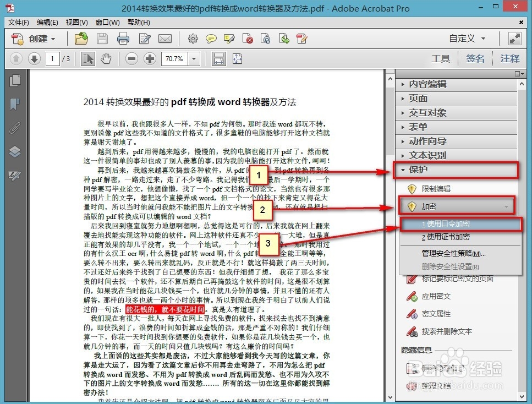Image resolution: width=532 pixels, height=404 pixels.
Task: Show attachments paperclip panel icon
Action: point(15,128)
